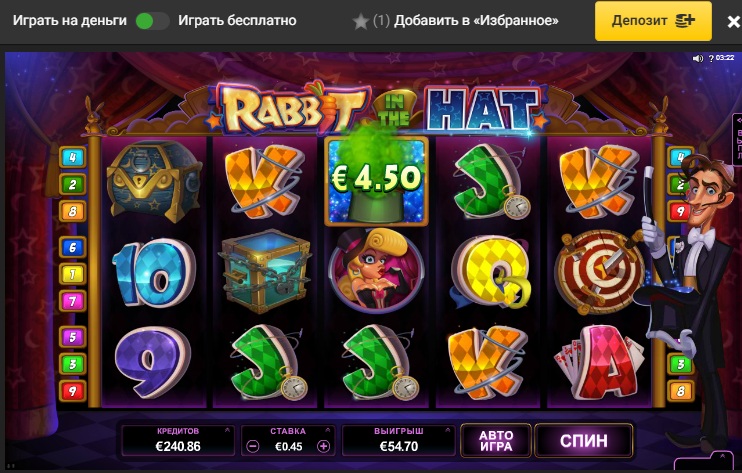The image size is (742, 473).
Task: Toggle between money and free play
Action: pos(152,21)
